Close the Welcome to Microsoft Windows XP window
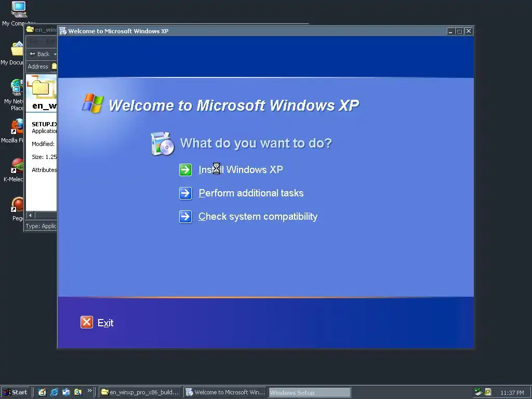The image size is (532, 399). point(469,31)
